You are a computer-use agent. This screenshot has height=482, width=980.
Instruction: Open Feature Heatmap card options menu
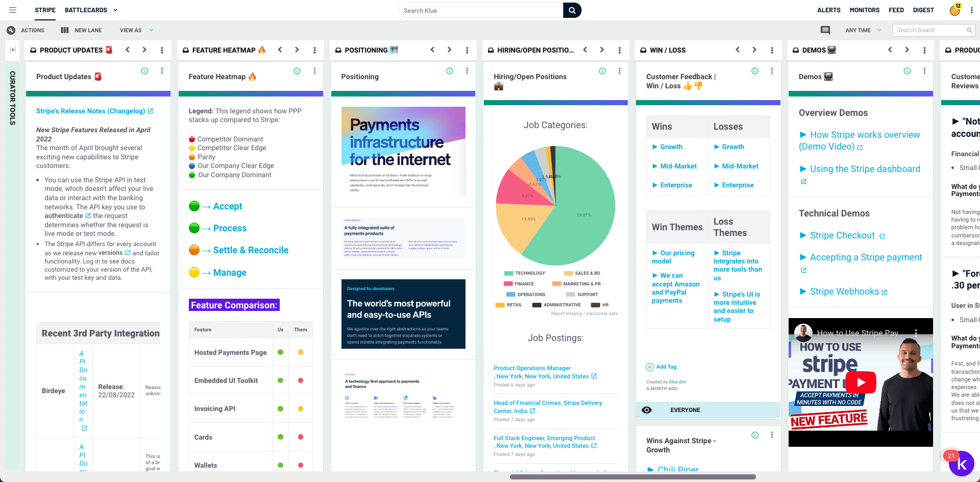[315, 71]
